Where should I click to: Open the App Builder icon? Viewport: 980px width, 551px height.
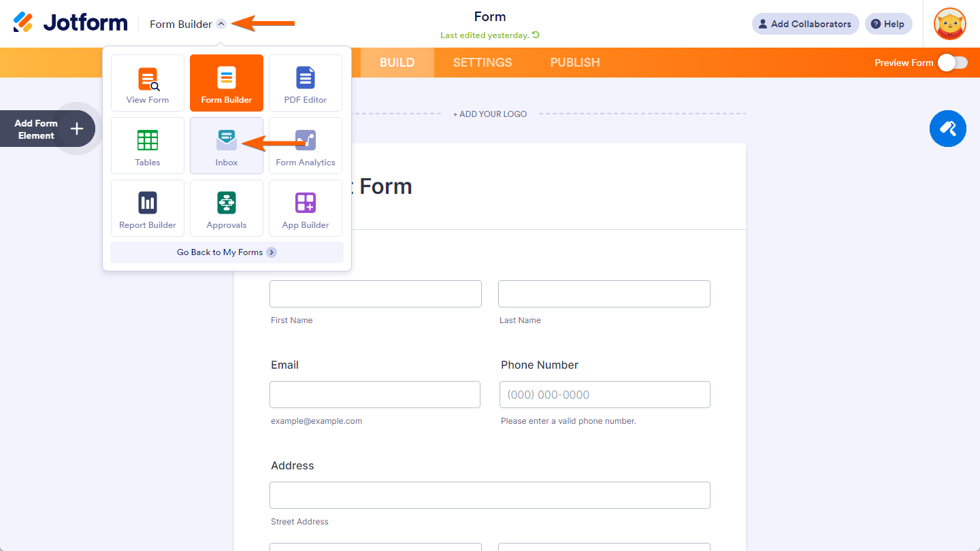pos(305,207)
